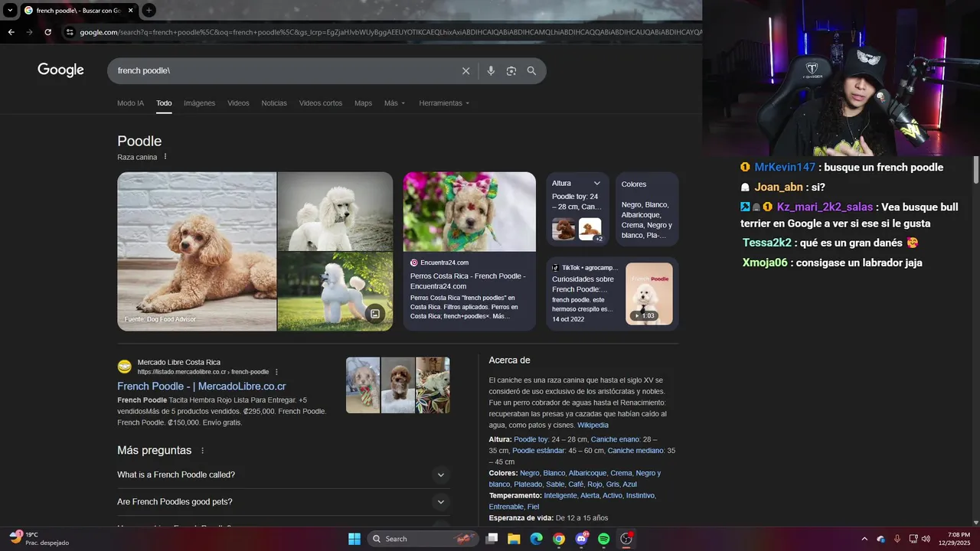Show hidden system tray icons chevron
This screenshot has width=980, height=551.
(x=864, y=539)
